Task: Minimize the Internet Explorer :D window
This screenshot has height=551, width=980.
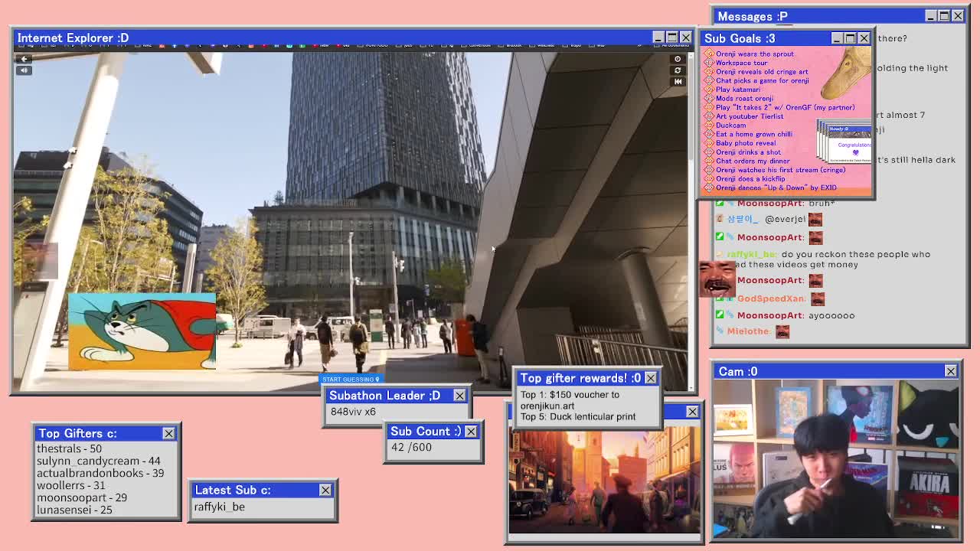Action: point(658,37)
